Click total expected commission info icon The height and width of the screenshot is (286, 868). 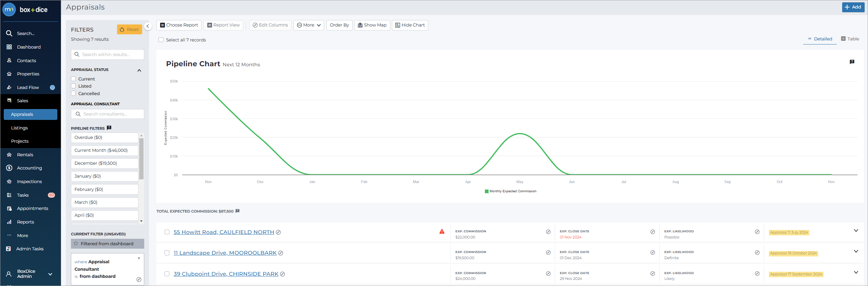click(238, 211)
